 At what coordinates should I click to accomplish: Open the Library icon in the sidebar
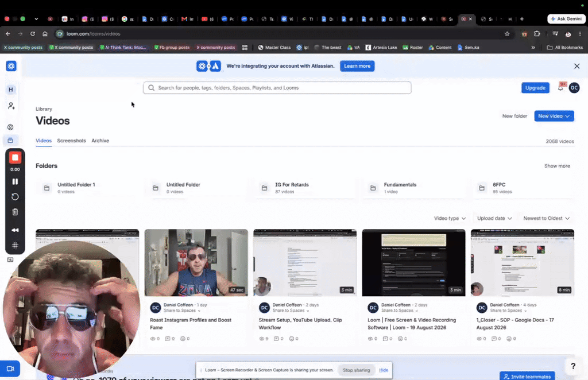click(10, 140)
